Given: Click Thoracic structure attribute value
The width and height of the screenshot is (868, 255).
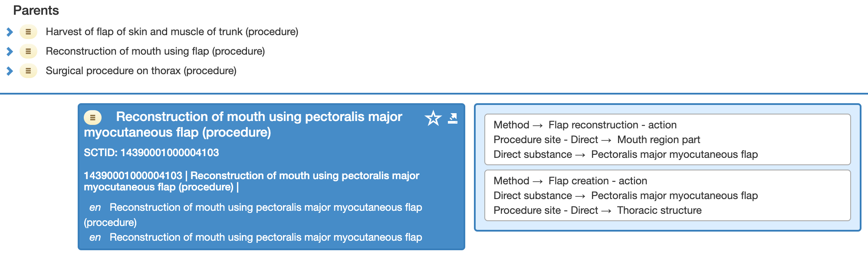Looking at the screenshot, I should pyautogui.click(x=659, y=210).
